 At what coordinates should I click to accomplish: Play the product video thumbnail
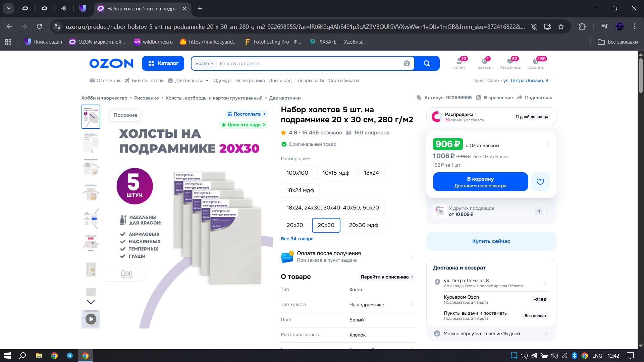point(91,319)
